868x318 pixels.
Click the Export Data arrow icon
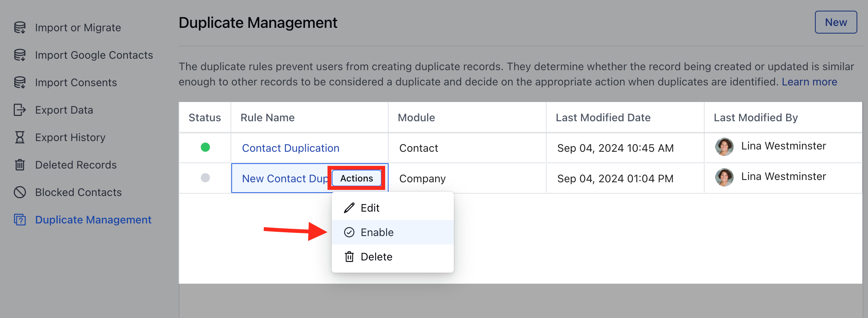20,110
